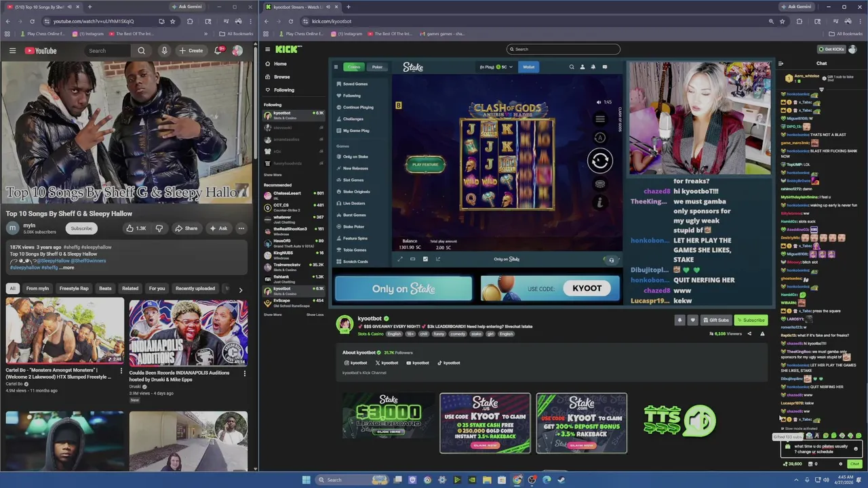Open Steam from the taskbar
This screenshot has width=868, height=488.
[561, 480]
